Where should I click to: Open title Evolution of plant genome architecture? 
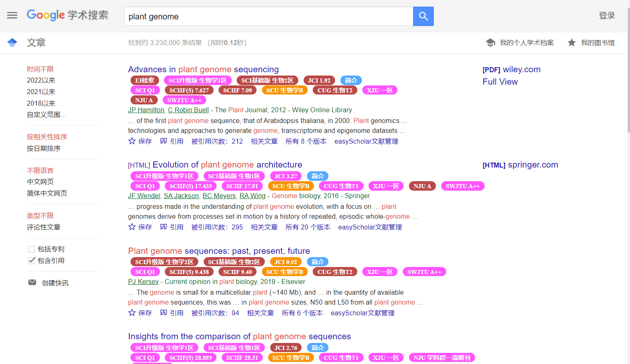click(x=227, y=165)
